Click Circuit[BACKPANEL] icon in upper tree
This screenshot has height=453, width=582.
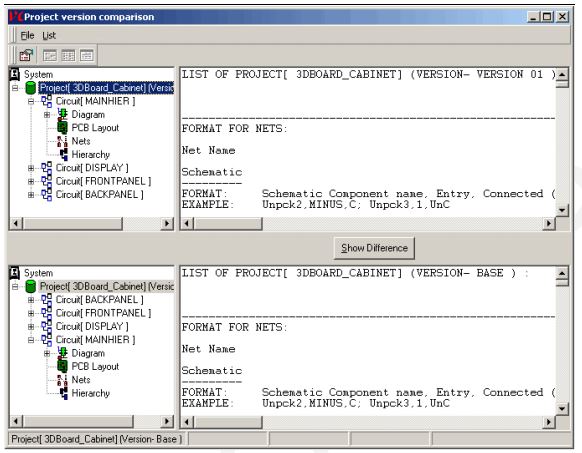tap(46, 195)
